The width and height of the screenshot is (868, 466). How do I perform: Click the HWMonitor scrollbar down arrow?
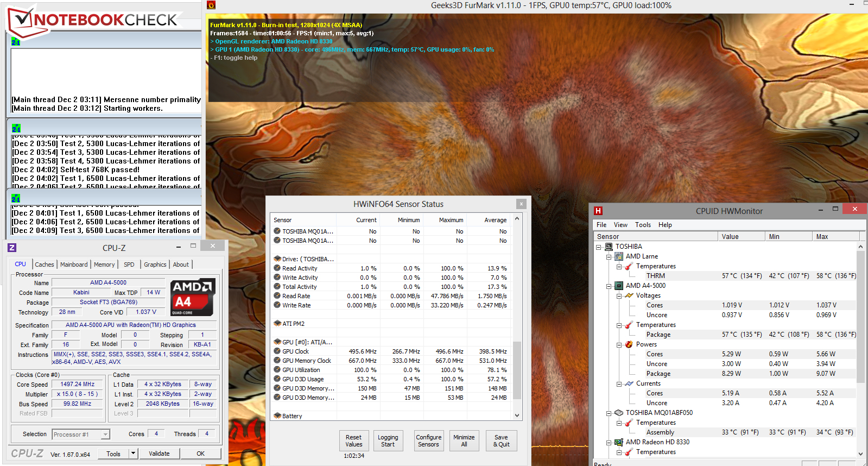(860, 454)
